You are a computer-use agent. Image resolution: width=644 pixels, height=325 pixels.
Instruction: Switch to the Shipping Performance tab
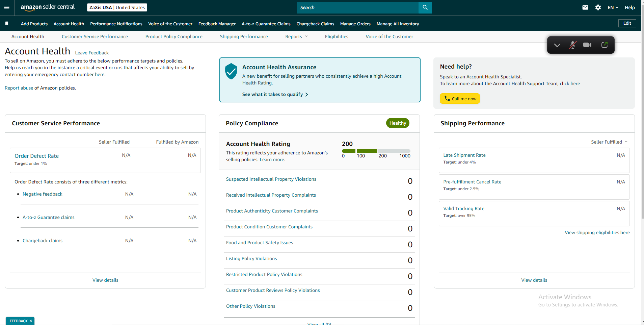point(244,36)
